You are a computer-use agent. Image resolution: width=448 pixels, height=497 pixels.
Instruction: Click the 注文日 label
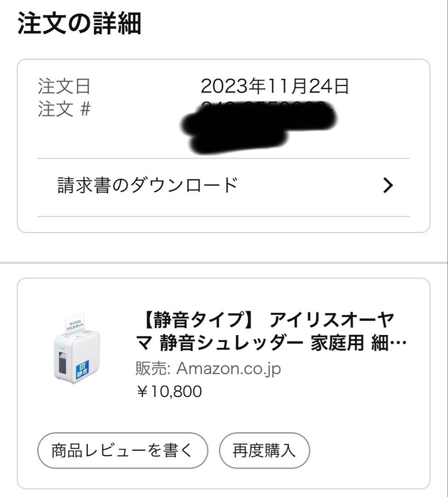pos(64,86)
